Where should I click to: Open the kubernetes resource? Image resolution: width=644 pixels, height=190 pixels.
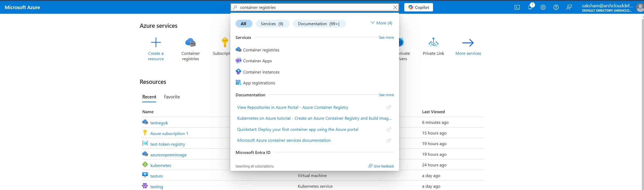161,165
